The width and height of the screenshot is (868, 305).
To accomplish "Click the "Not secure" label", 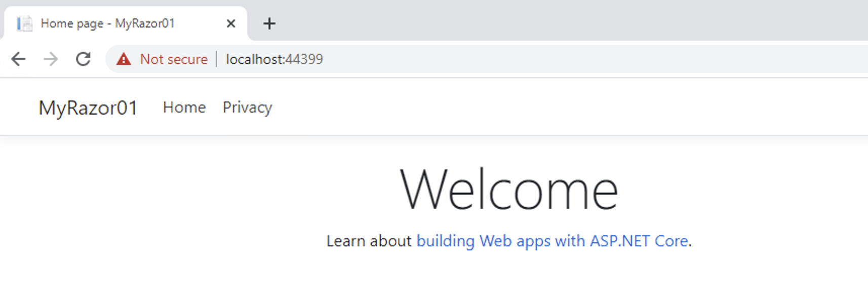I will click(173, 59).
